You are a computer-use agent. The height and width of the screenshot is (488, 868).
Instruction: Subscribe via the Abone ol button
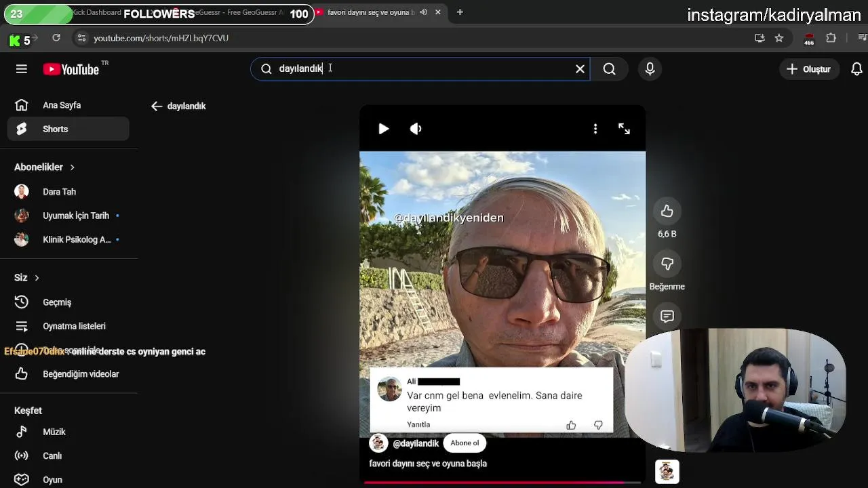[465, 443]
